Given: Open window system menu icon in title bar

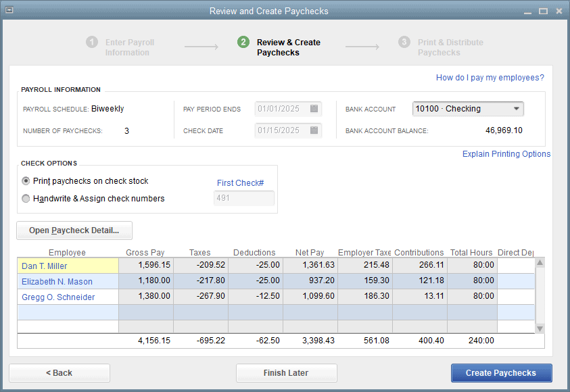Looking at the screenshot, I should 9,10.
